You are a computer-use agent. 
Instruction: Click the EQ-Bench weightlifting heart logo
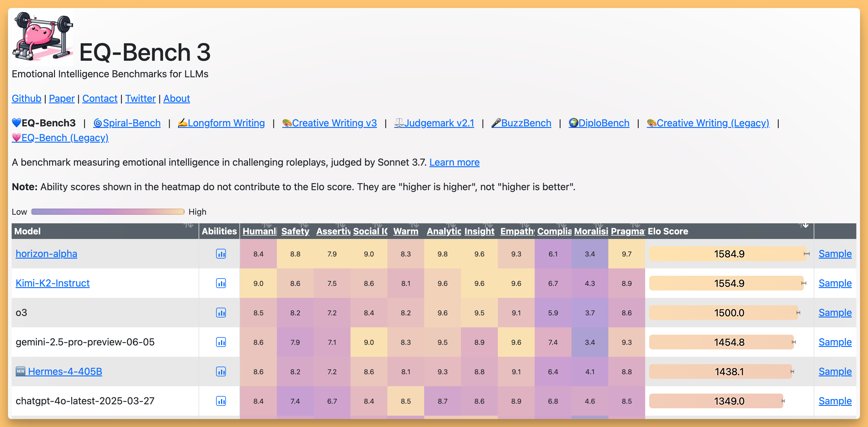click(x=42, y=37)
